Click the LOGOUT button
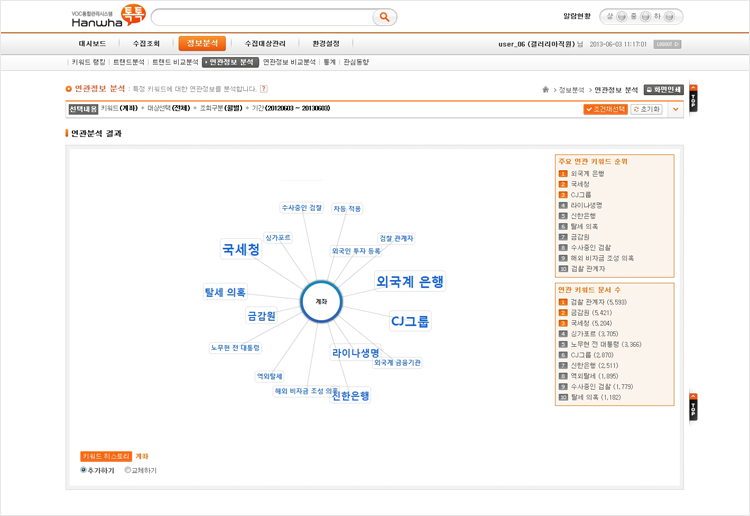 click(x=667, y=44)
